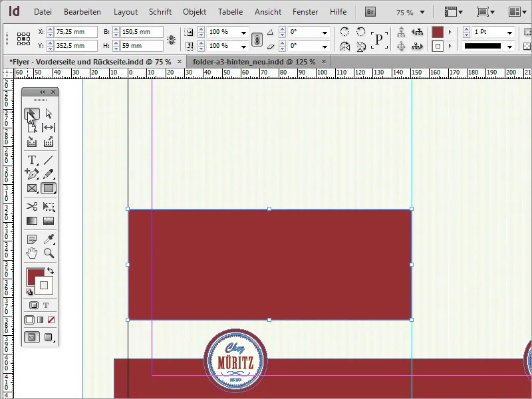Click the control panel stroke color swatch

[x=438, y=46]
